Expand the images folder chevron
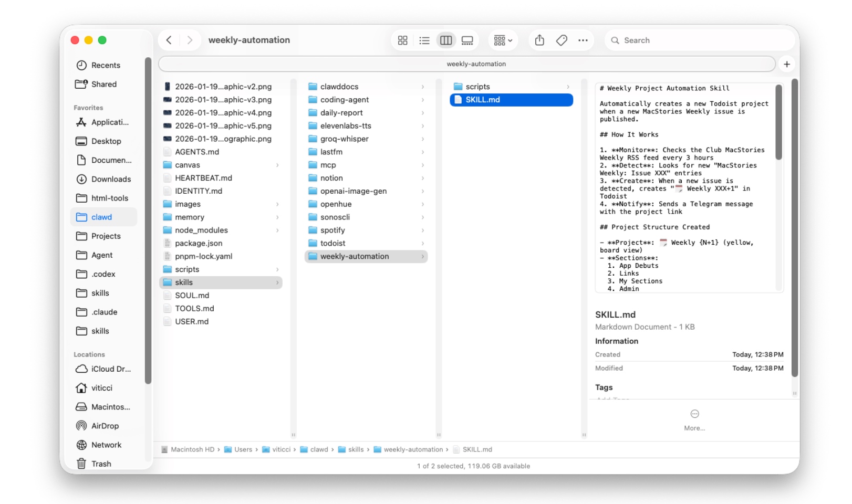The image size is (852, 504). pyautogui.click(x=277, y=204)
